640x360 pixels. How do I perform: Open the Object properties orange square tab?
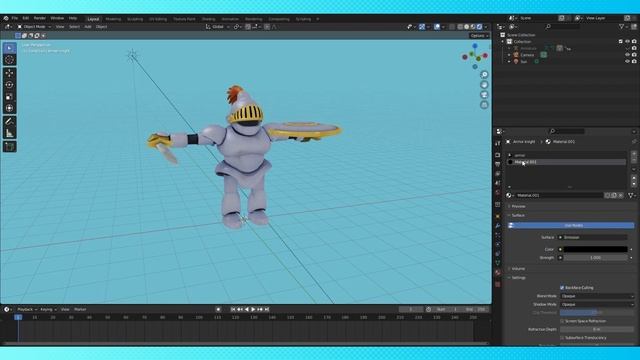point(498,216)
